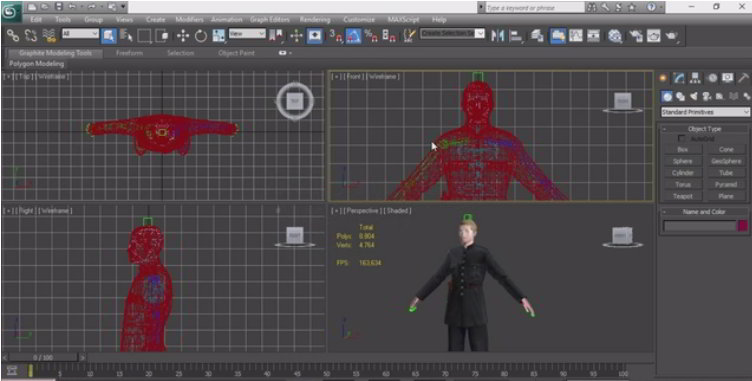
Task: Toggle Percent Snap
Action: pyautogui.click(x=371, y=36)
